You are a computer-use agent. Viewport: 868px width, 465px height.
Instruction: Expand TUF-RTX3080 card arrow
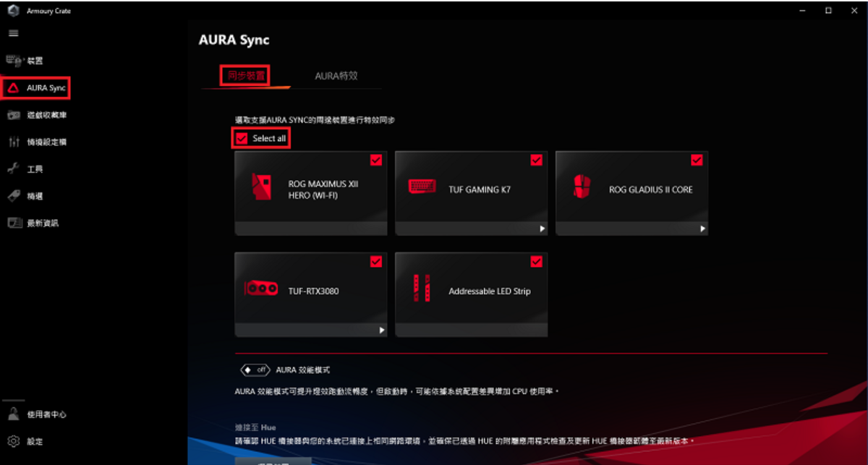pyautogui.click(x=382, y=330)
